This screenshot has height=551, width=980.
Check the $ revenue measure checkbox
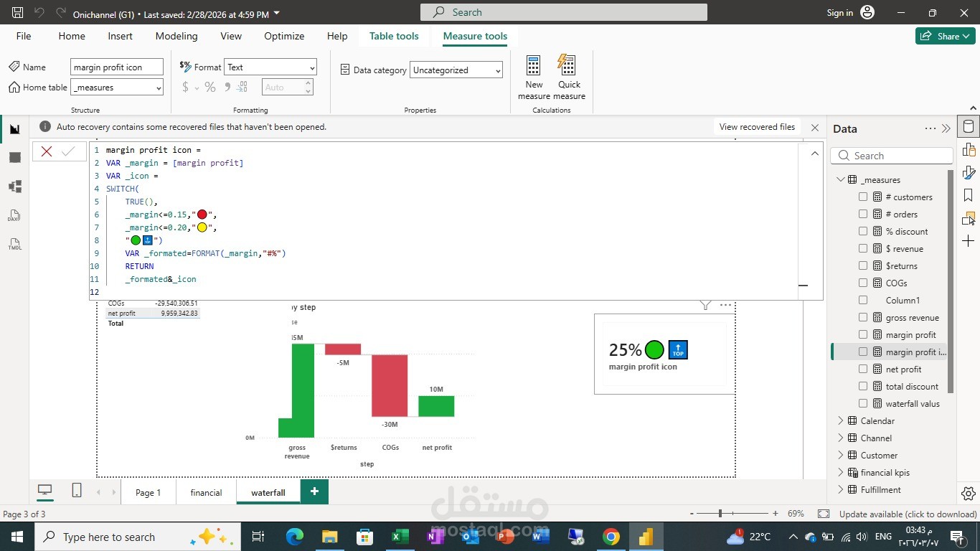(x=863, y=249)
